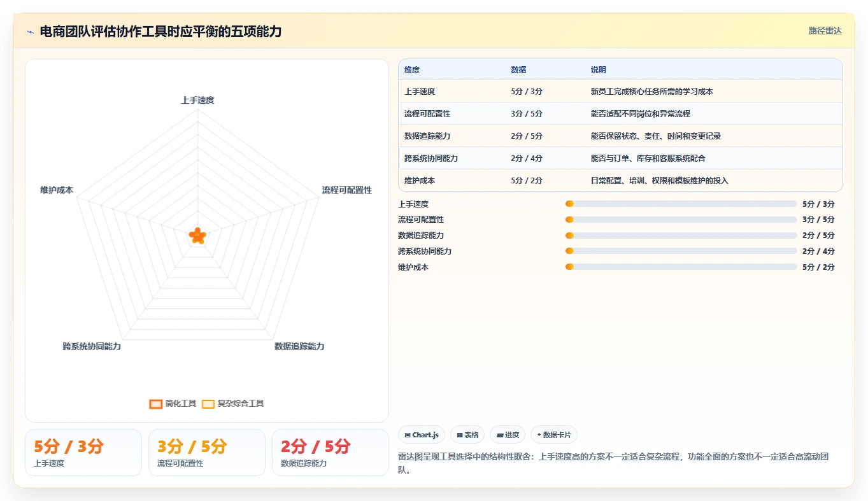Click the Chart.js tag
The image size is (868, 501).
(x=422, y=435)
